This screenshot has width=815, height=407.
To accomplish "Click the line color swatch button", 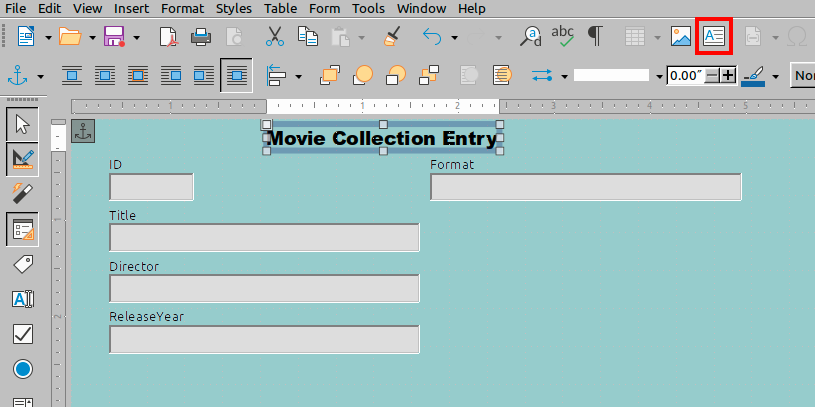I will point(753,75).
